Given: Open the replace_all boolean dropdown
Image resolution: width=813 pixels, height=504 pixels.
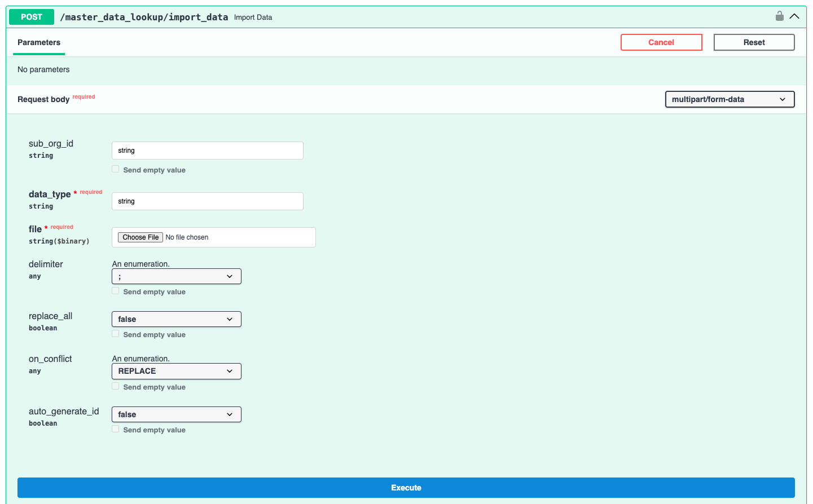Looking at the screenshot, I should [x=176, y=319].
